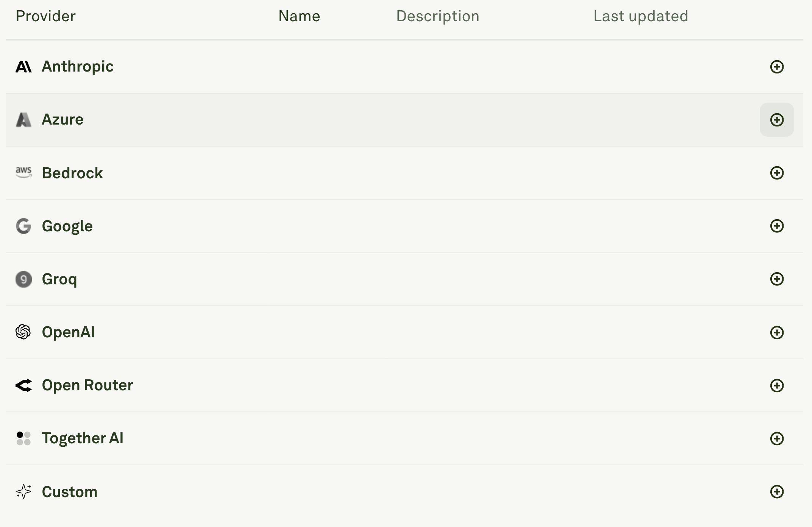Image resolution: width=812 pixels, height=527 pixels.
Task: Click the Provider column header
Action: (46, 16)
